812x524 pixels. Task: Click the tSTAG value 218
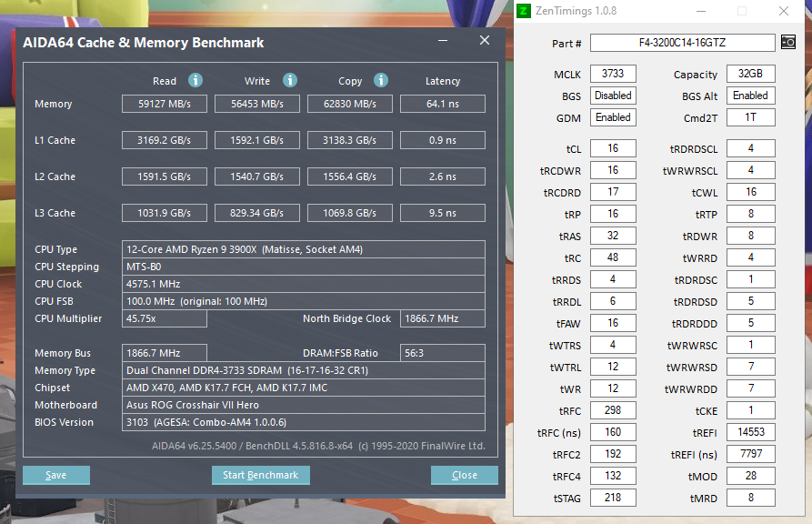(x=613, y=498)
